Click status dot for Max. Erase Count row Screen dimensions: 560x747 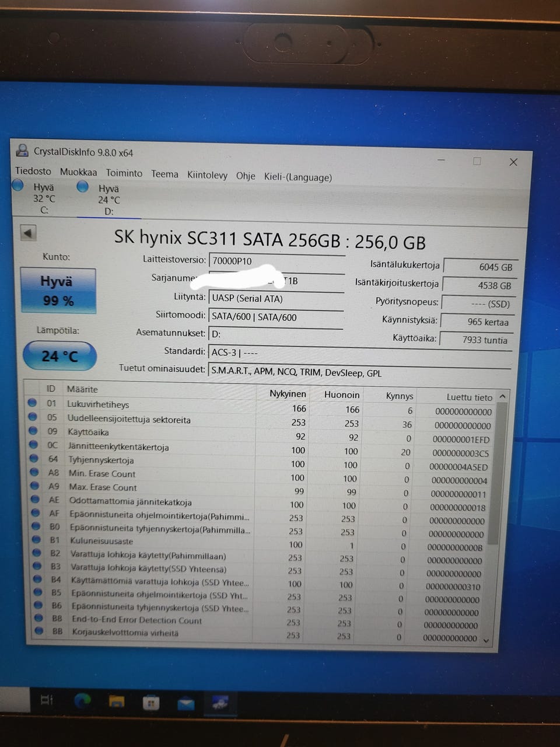point(36,486)
